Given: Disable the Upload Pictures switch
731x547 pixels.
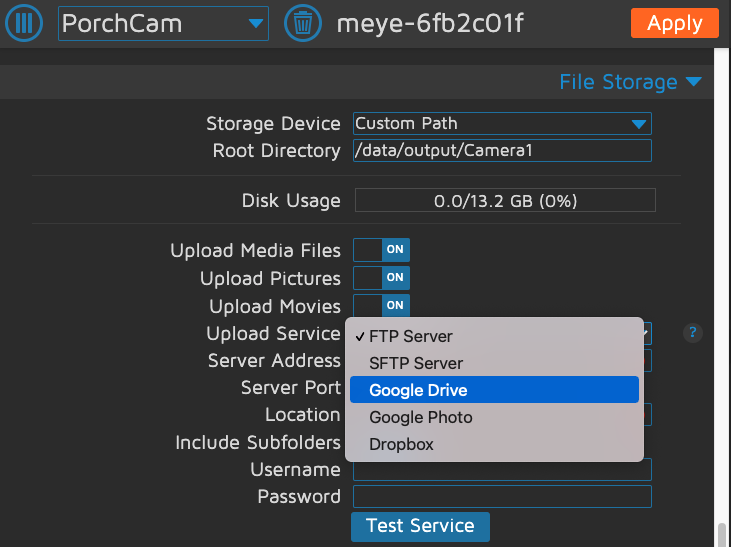Looking at the screenshot, I should point(382,278).
